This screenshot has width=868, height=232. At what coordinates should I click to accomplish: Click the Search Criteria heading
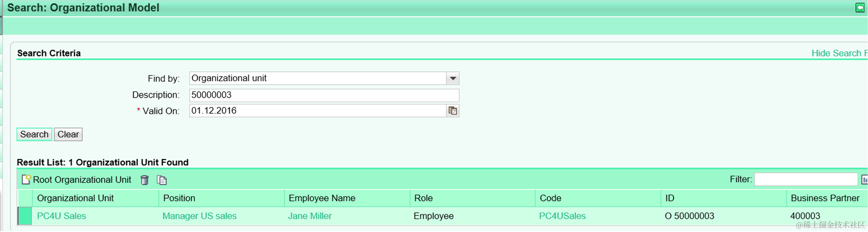(49, 53)
